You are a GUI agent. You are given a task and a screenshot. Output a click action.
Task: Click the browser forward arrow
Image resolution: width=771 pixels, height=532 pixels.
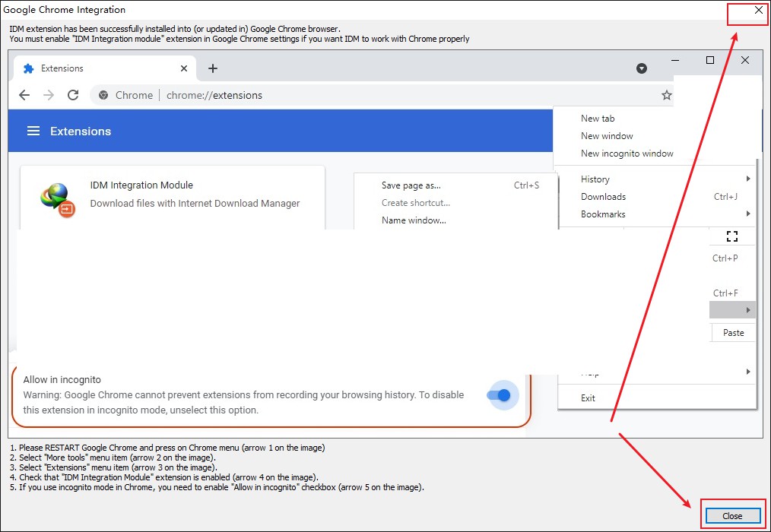click(49, 95)
